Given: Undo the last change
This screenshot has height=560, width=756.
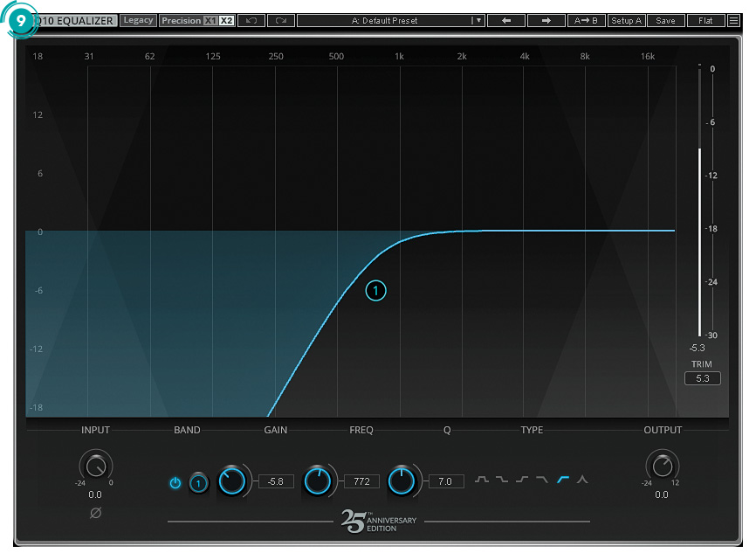Looking at the screenshot, I should click(251, 20).
